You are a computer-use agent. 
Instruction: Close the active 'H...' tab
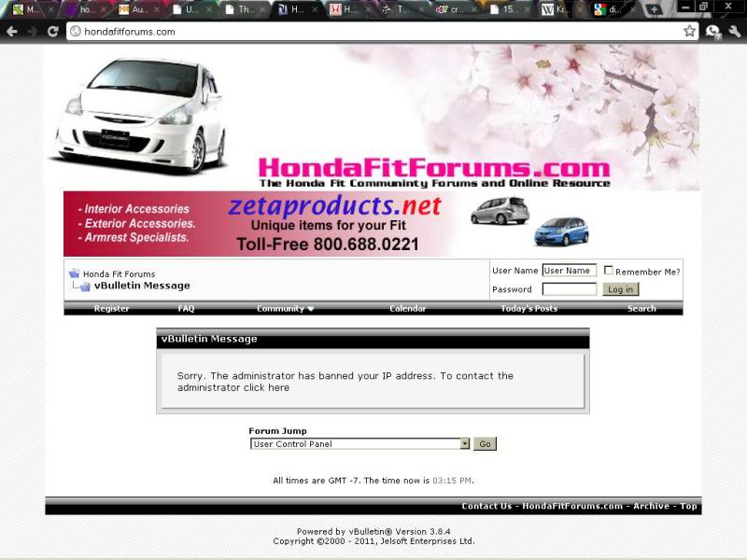pyautogui.click(x=315, y=9)
